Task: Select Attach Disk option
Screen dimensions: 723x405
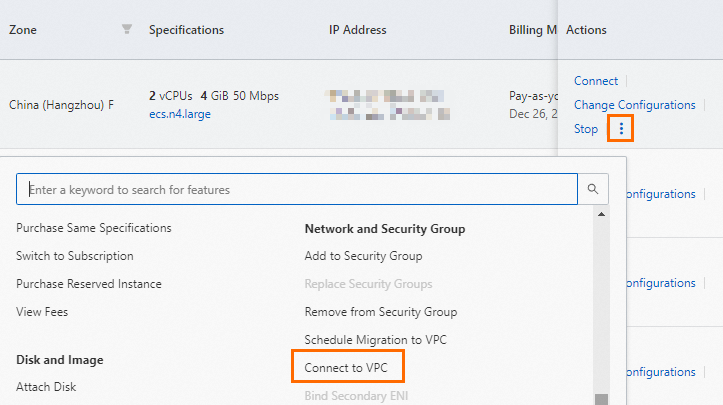Action: coord(46,387)
